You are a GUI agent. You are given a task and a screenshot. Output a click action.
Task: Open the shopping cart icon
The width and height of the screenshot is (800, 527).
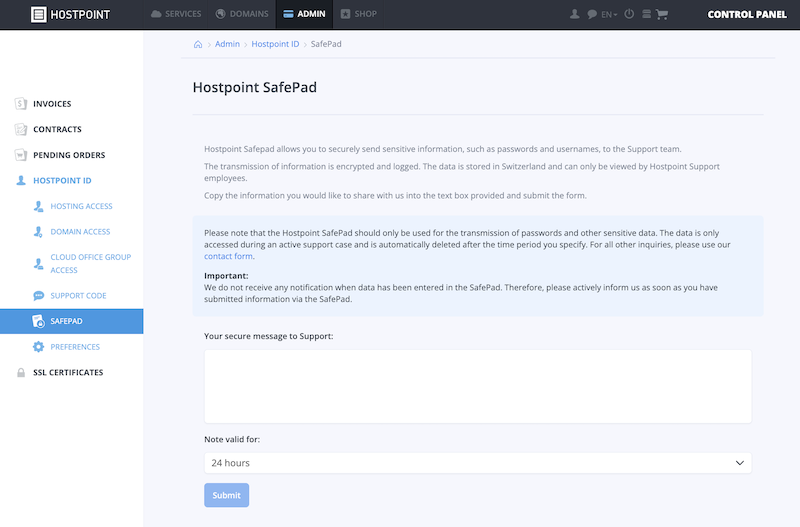point(662,14)
